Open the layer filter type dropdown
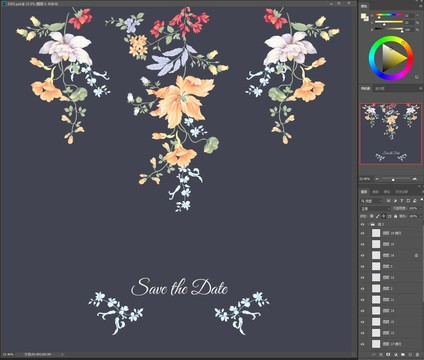The height and width of the screenshot is (360, 424). click(x=371, y=201)
